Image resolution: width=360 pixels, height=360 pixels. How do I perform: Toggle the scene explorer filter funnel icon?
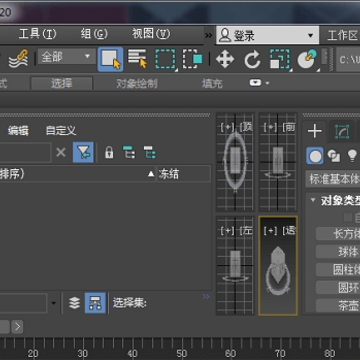[83, 153]
